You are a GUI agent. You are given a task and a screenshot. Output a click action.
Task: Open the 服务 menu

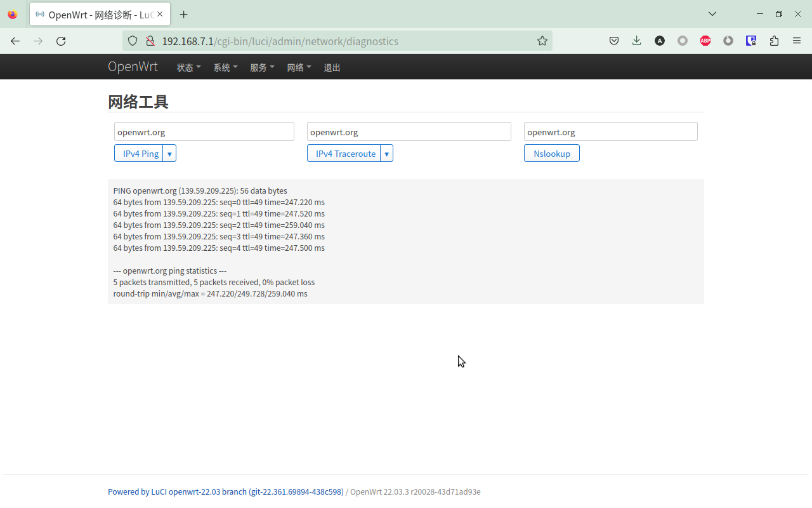point(262,67)
